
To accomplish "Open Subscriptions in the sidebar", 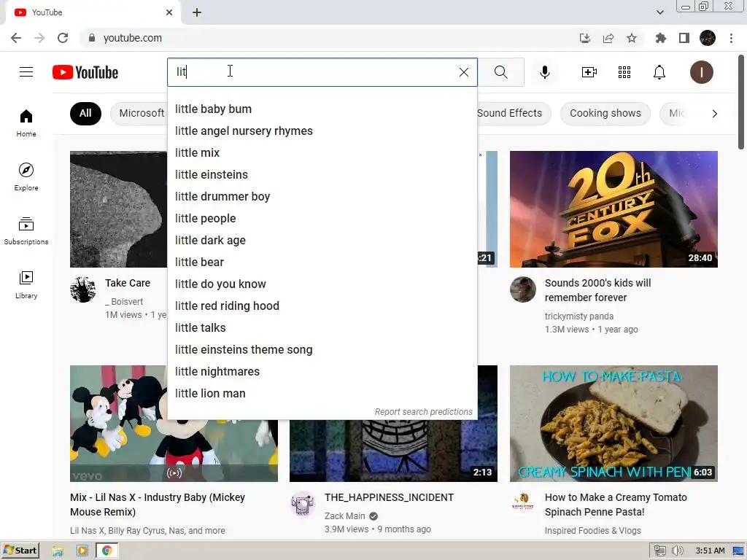I will point(26,230).
